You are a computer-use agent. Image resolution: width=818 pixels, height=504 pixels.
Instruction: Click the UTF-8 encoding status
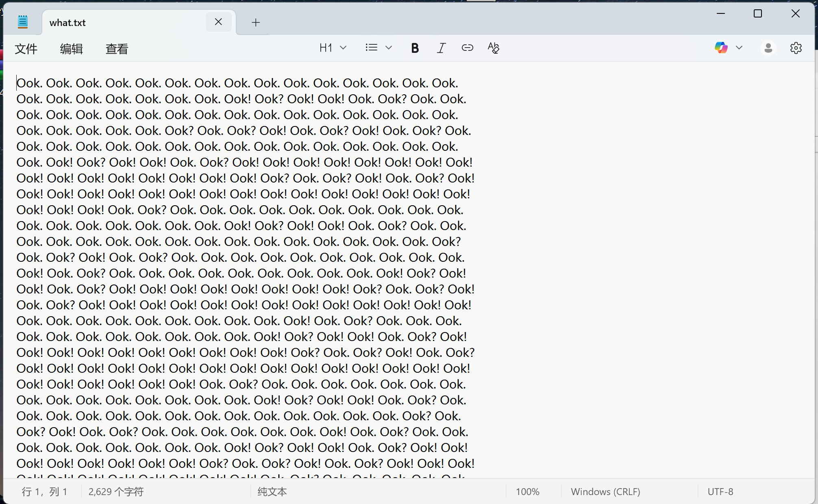(720, 492)
